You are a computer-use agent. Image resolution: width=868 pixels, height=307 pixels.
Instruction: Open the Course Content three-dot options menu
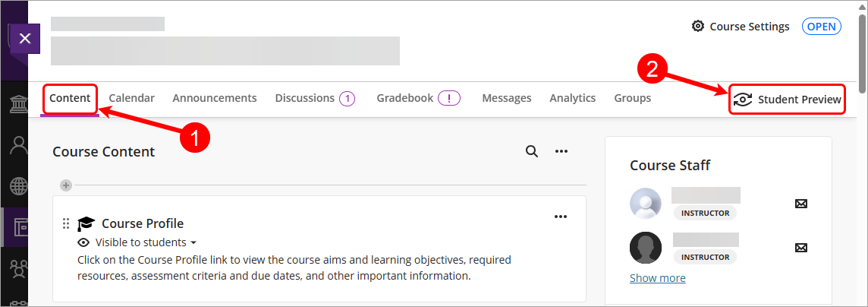pyautogui.click(x=561, y=151)
